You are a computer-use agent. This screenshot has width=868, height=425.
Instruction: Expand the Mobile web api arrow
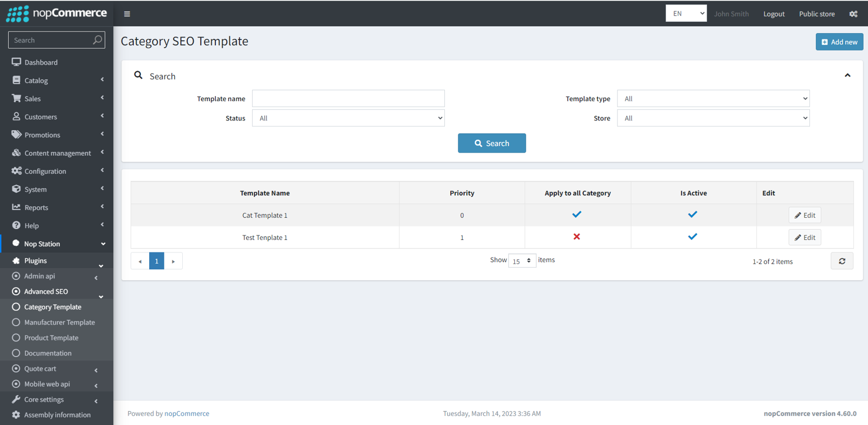click(x=96, y=386)
